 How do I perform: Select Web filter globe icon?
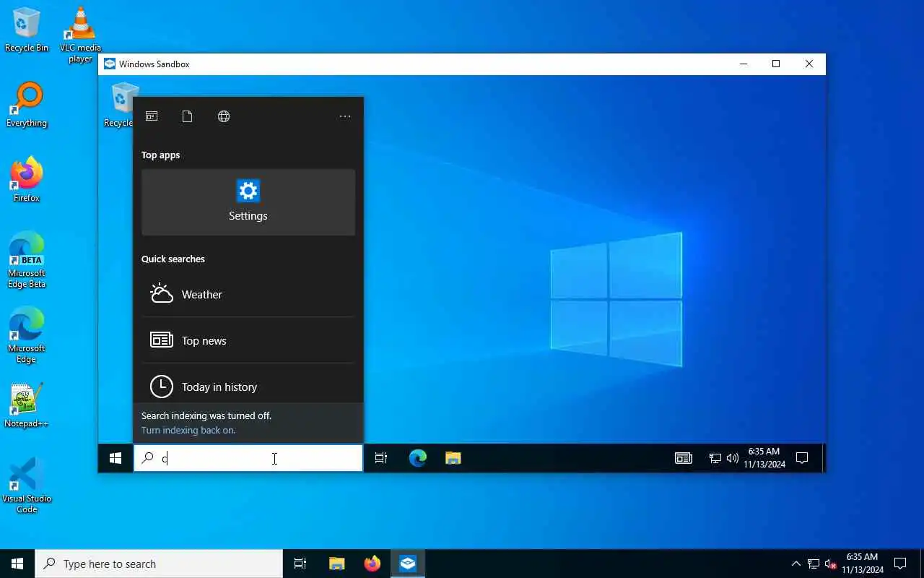click(x=224, y=116)
